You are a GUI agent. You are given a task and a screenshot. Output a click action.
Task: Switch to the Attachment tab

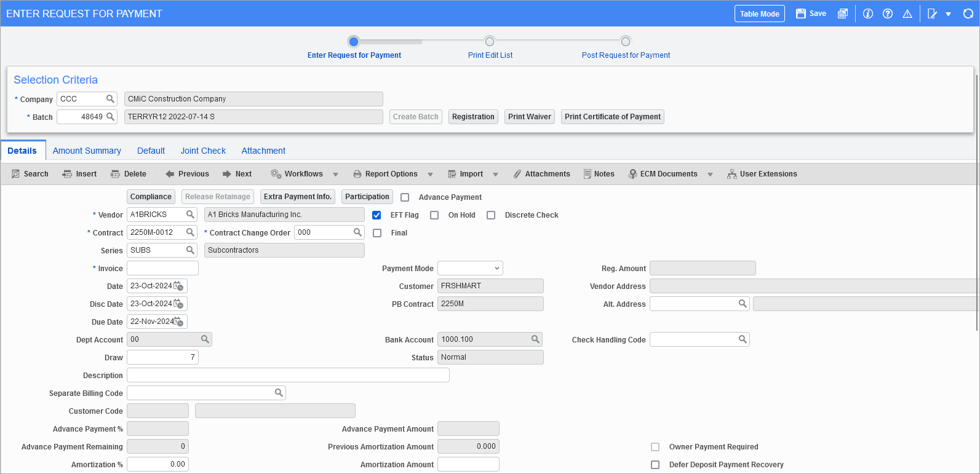[x=263, y=151]
